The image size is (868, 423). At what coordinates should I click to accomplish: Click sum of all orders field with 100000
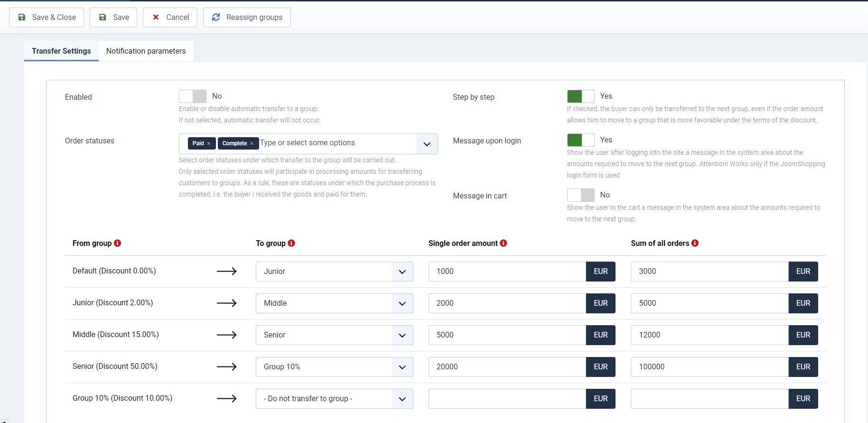coord(709,367)
